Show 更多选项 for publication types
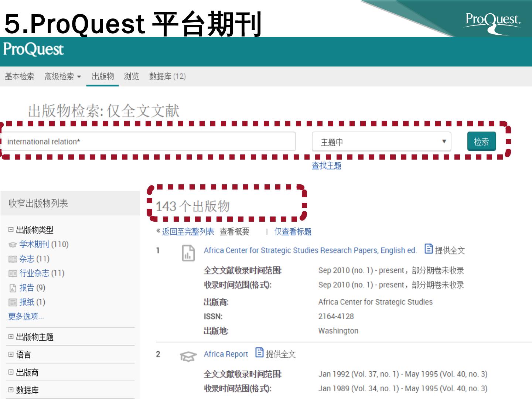 (26, 317)
